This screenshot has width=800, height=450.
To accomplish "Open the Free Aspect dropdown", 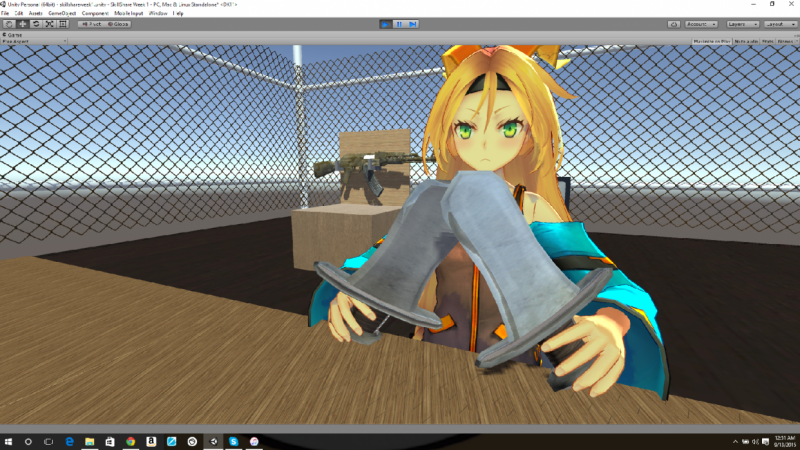I will click(34, 41).
